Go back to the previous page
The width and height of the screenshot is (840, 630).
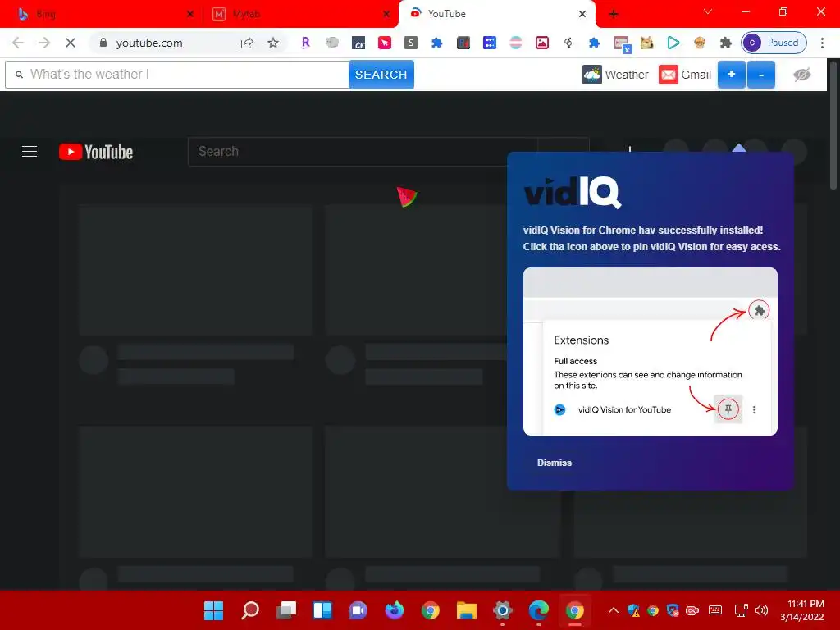tap(18, 43)
